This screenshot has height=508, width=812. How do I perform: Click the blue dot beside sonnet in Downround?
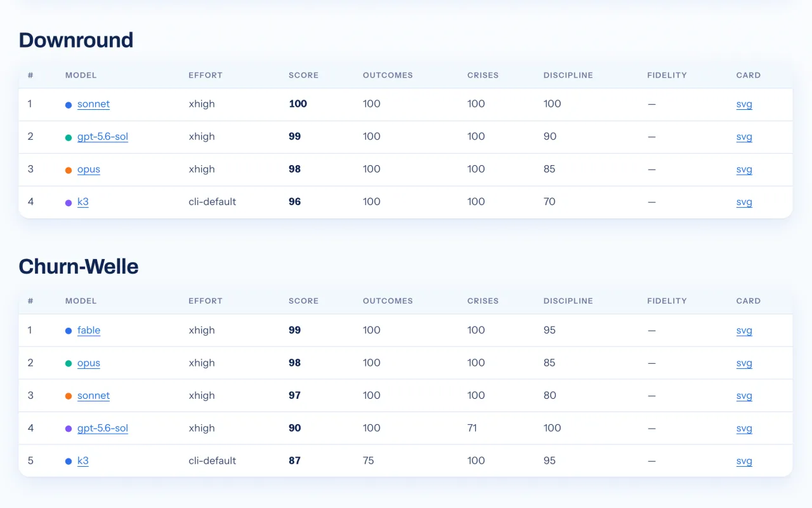[x=69, y=105]
